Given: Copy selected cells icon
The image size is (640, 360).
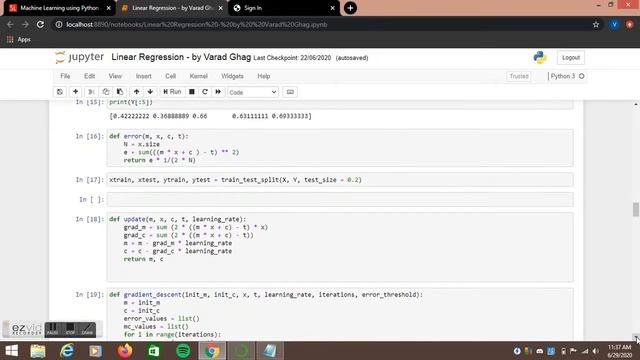Looking at the screenshot, I should pyautogui.click(x=106, y=92).
